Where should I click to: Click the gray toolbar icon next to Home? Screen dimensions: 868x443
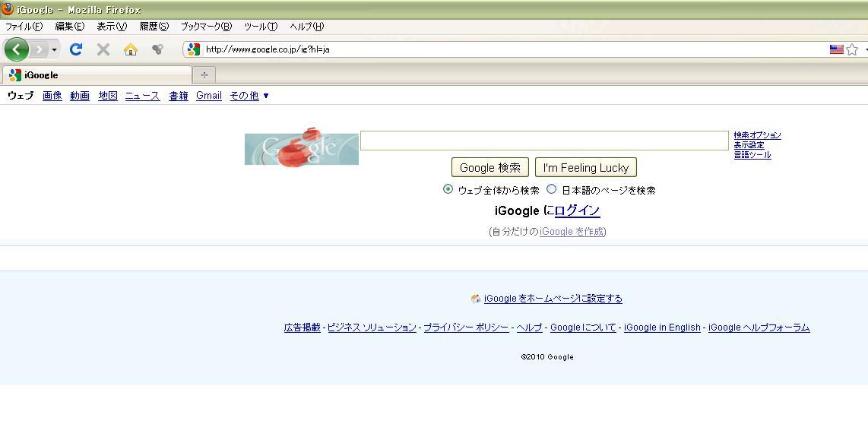tap(158, 49)
